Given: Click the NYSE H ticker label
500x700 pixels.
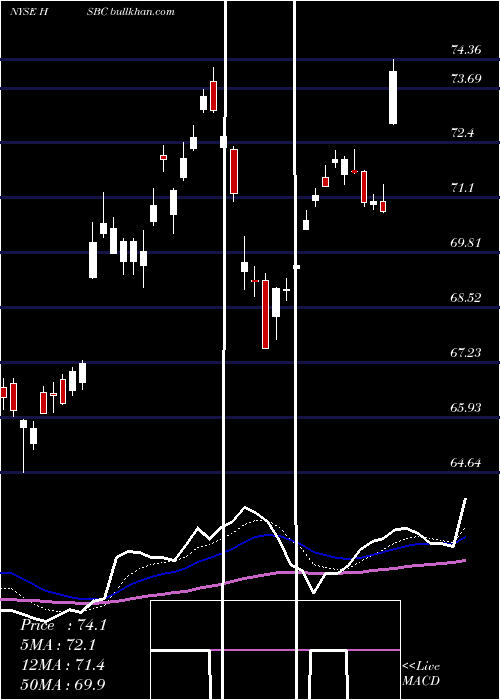Looking at the screenshot, I should coord(29,12).
